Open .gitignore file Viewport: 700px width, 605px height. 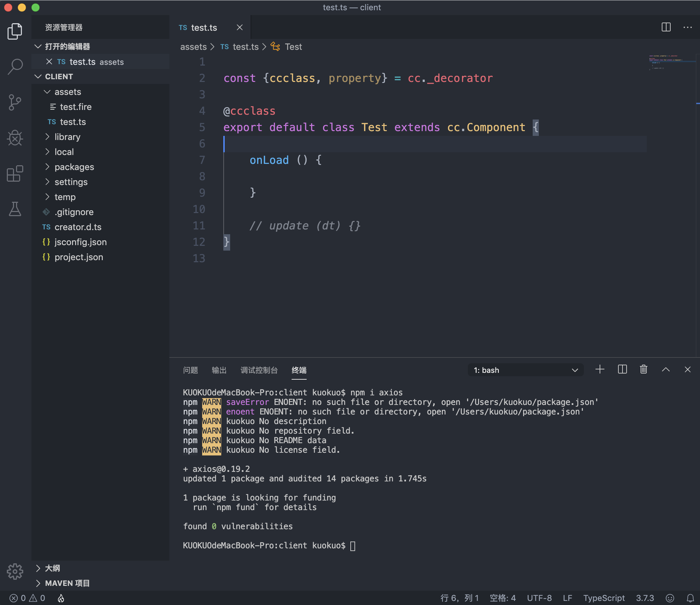[100, 212]
